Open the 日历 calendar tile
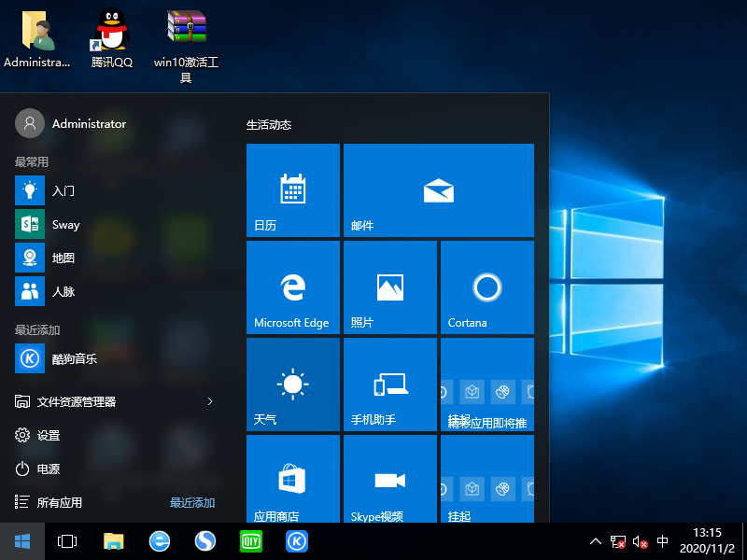Viewport: 747px width, 560px height. pos(292,190)
